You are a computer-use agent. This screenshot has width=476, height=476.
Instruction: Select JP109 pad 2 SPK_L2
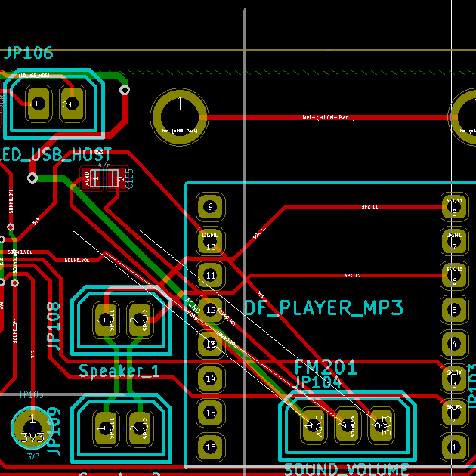pos(139,428)
